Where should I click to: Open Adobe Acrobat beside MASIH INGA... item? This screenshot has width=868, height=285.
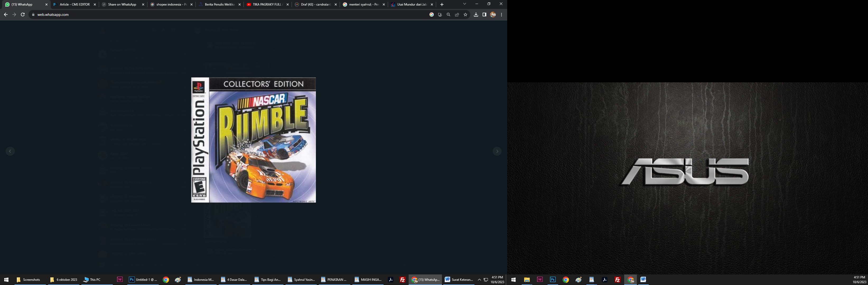coord(391,280)
